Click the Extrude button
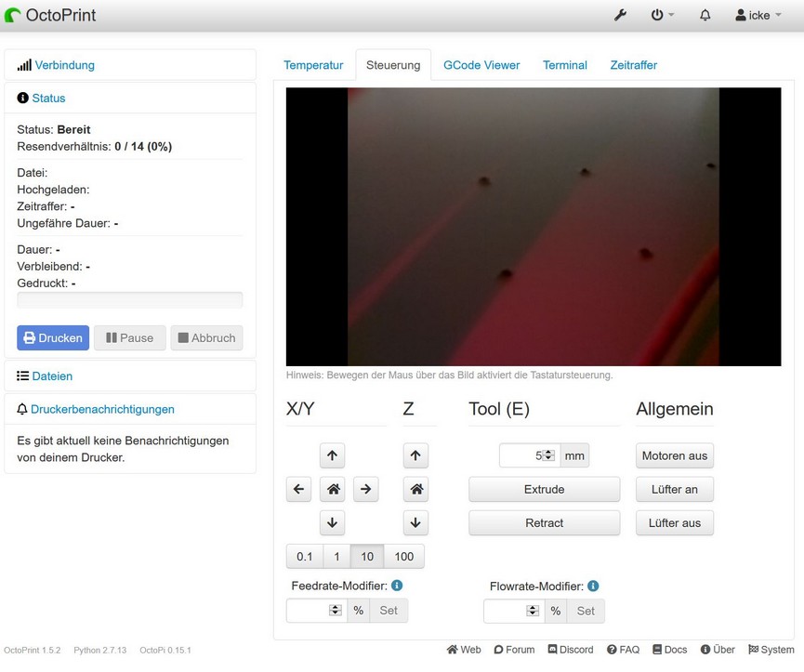This screenshot has height=672, width=804. (544, 490)
